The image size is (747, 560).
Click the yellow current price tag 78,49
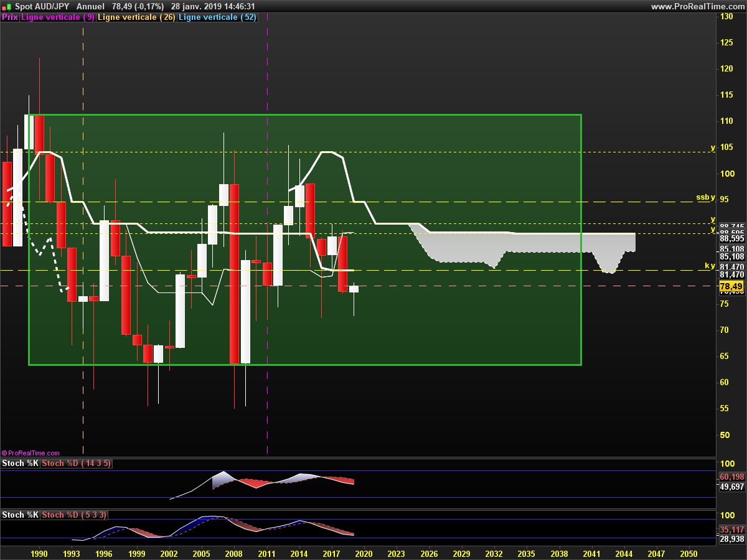[x=731, y=286]
